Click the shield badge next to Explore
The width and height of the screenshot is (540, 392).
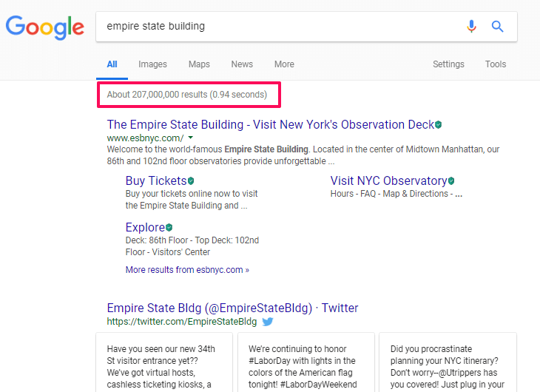[x=169, y=228]
